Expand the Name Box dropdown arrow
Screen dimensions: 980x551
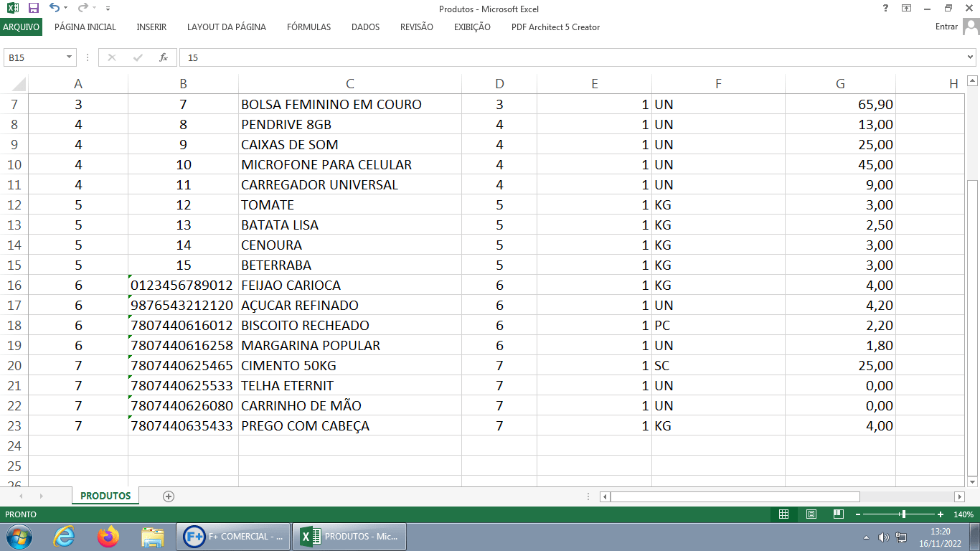pos(70,57)
